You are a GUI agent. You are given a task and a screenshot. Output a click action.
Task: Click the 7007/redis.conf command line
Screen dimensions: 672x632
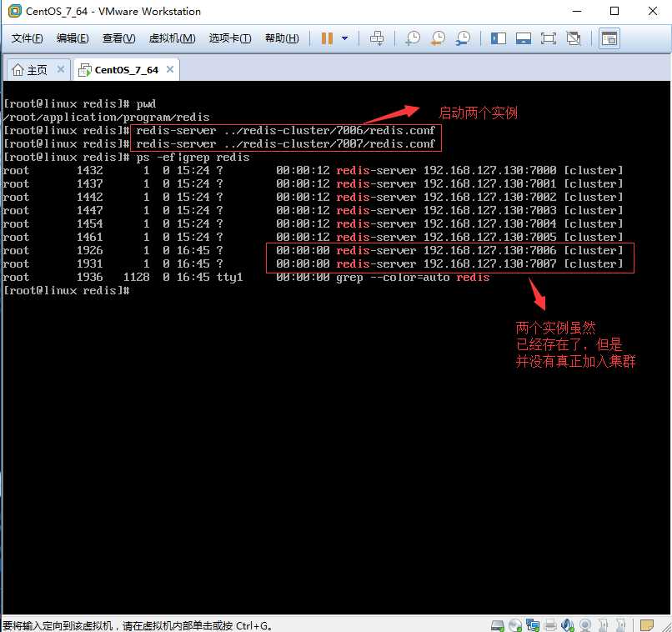285,143
